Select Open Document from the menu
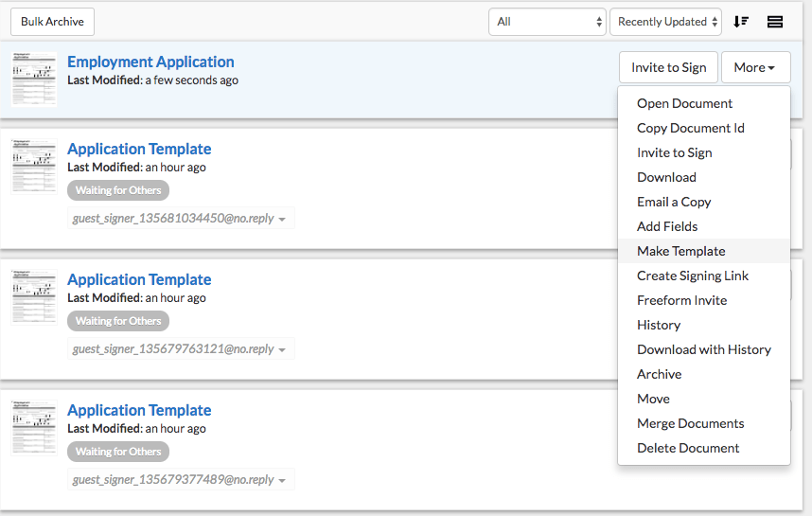 click(x=704, y=103)
